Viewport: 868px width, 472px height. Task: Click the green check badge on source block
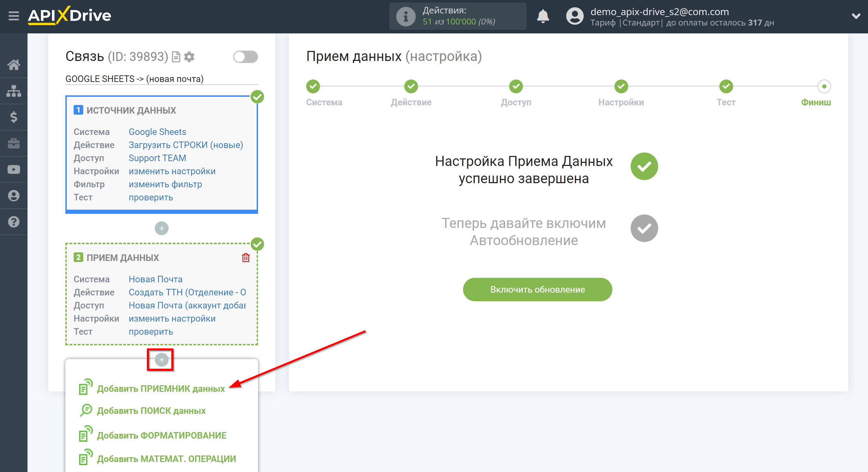click(x=257, y=97)
